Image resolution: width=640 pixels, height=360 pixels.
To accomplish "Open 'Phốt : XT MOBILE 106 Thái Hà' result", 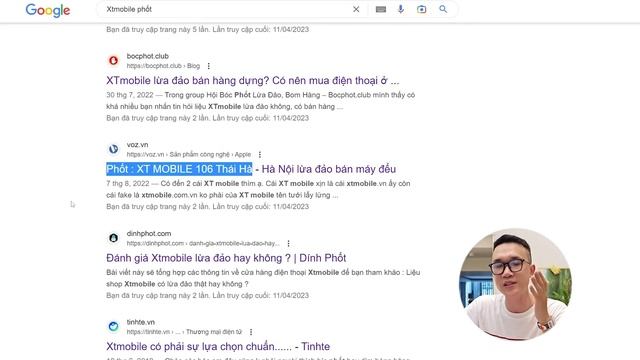I will tap(251, 169).
